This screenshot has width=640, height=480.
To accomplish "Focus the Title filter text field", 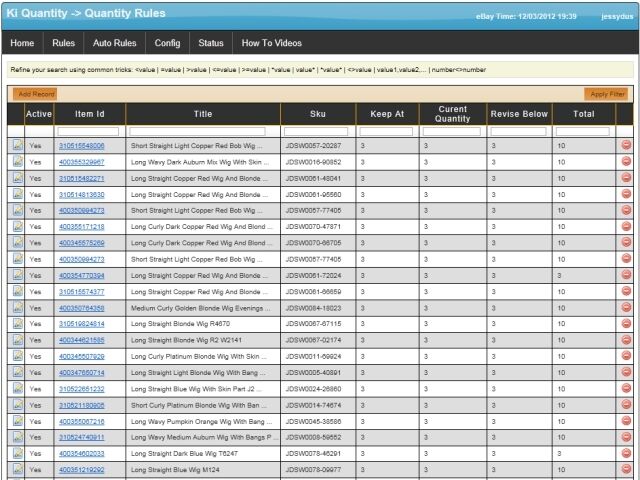I will (x=203, y=131).
